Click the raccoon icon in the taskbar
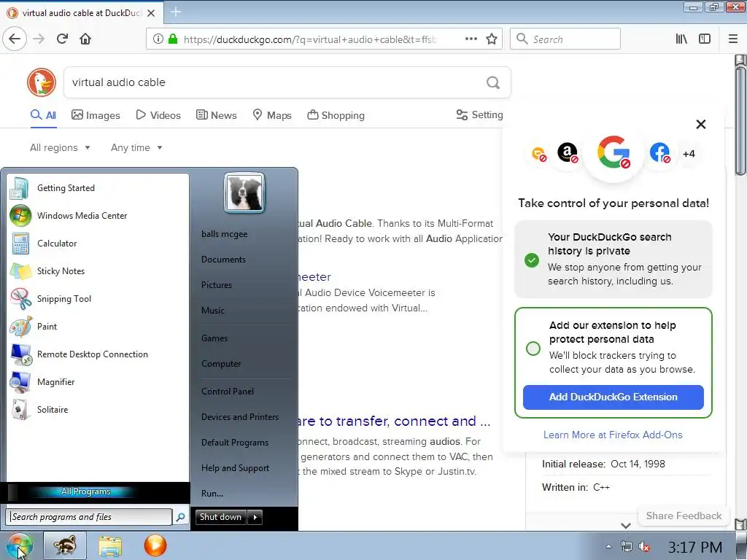 (65, 545)
